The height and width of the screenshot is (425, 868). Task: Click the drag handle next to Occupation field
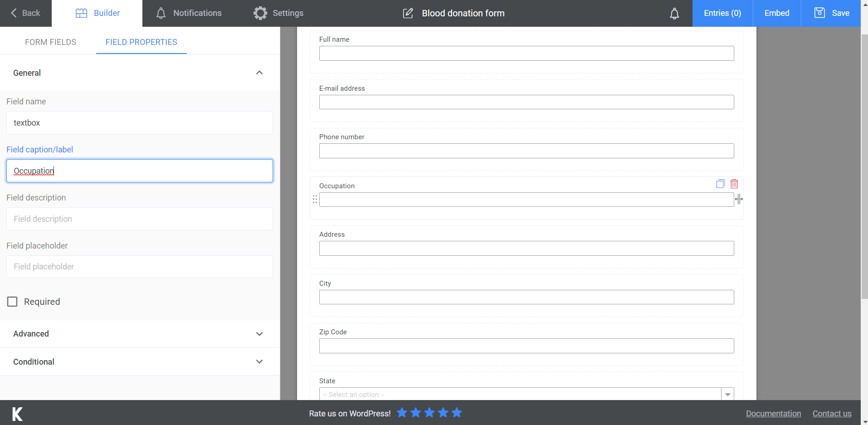[315, 199]
